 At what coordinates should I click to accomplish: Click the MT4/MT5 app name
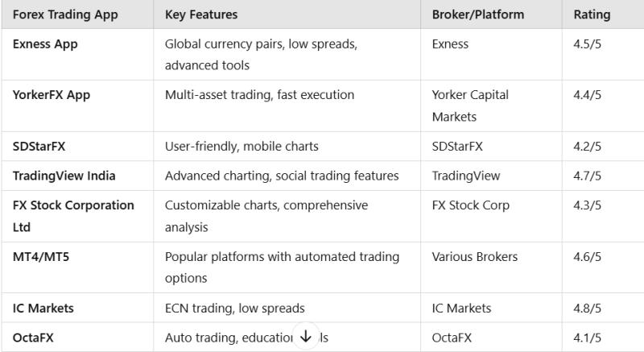coord(40,257)
